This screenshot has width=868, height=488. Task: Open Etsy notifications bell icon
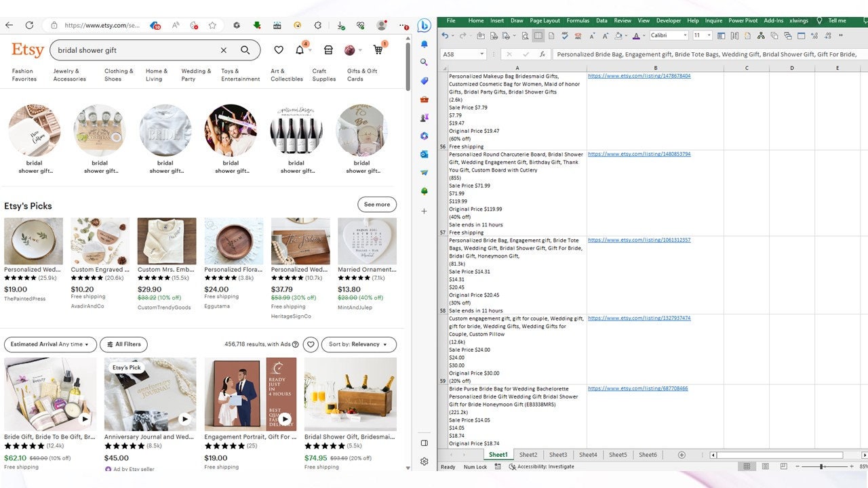300,50
